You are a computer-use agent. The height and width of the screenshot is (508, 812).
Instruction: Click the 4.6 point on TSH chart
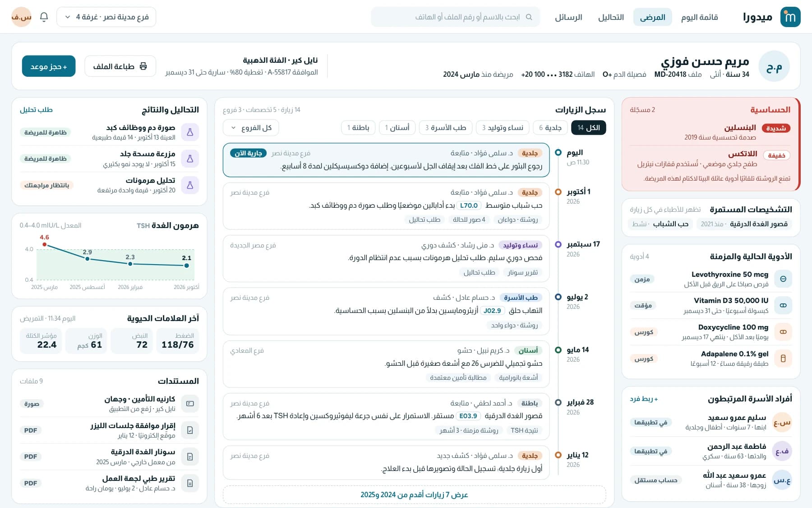click(44, 244)
